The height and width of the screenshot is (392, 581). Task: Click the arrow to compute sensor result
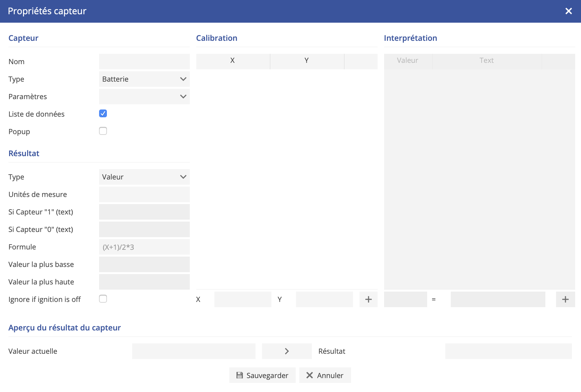(x=287, y=351)
